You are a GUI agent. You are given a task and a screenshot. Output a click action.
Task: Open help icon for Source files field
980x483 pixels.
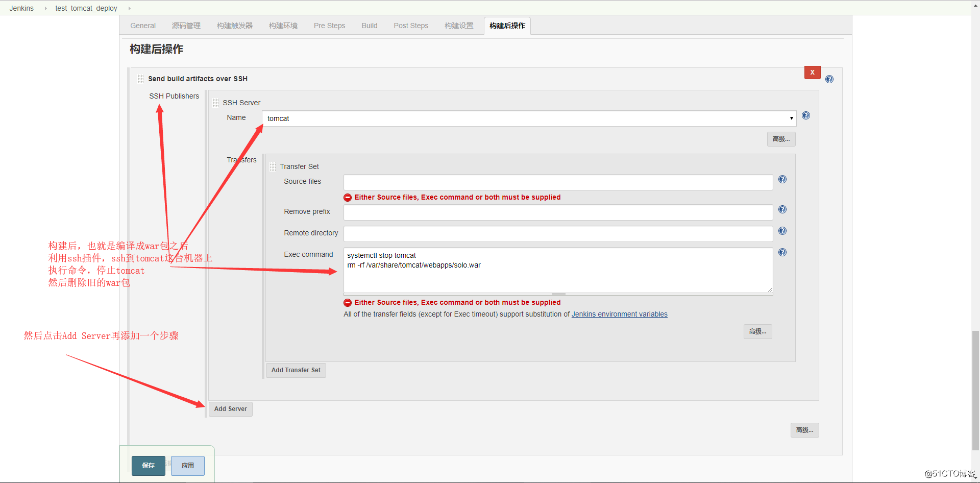(782, 179)
